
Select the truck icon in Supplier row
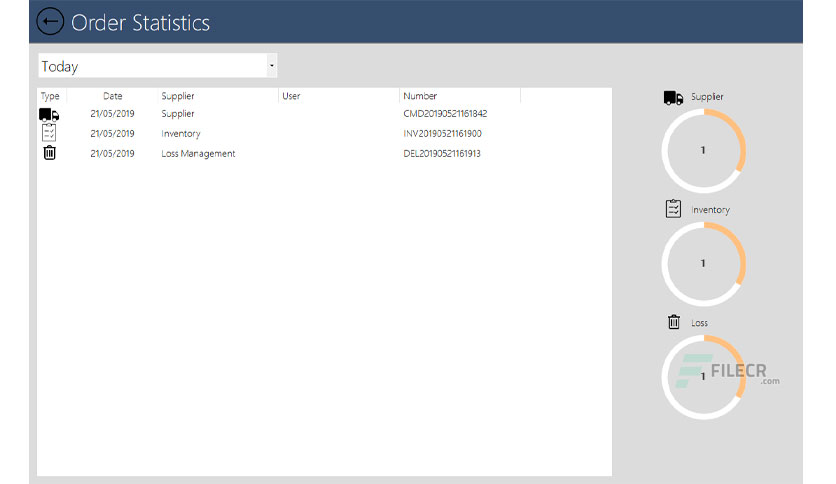coord(49,114)
